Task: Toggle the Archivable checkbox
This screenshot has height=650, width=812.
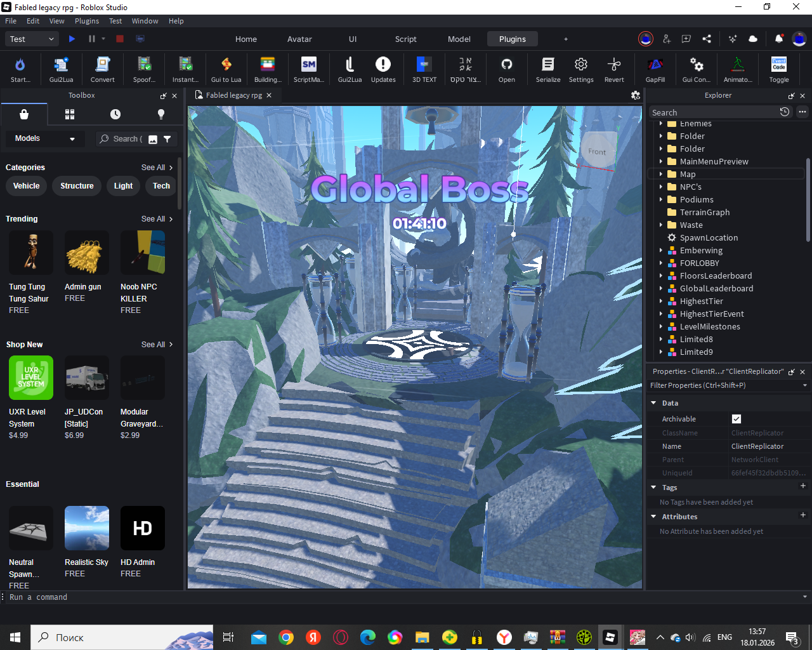Action: (x=737, y=419)
